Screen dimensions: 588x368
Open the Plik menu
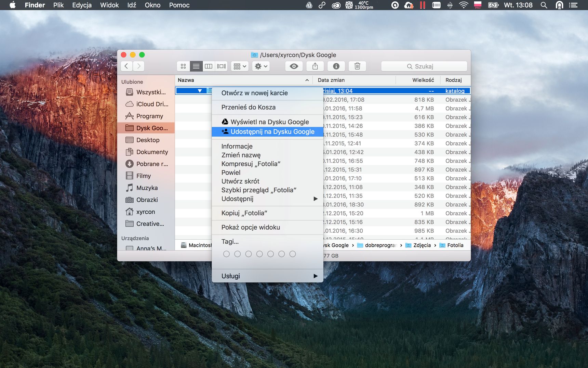58,5
